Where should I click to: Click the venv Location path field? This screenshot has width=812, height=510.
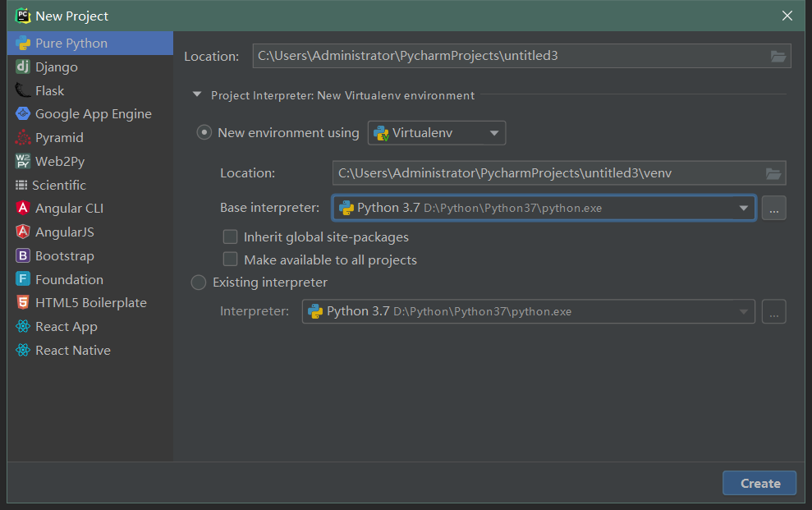pos(546,173)
